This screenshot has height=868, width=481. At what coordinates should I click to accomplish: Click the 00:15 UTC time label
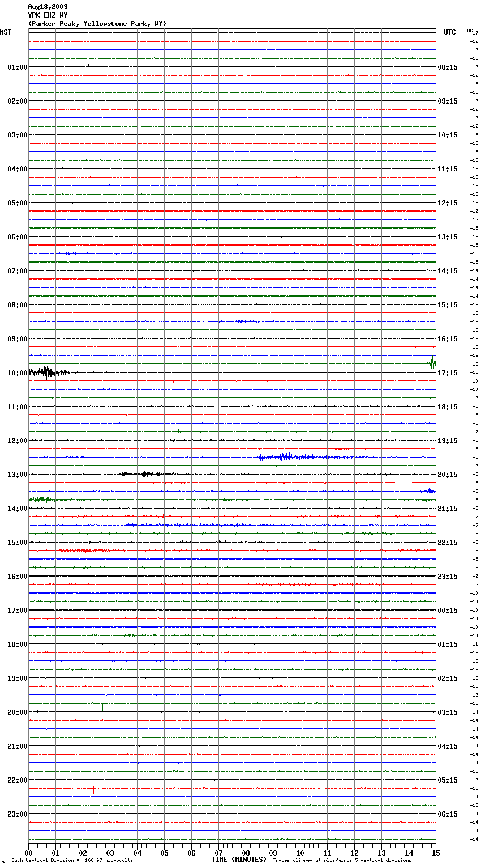tap(448, 611)
